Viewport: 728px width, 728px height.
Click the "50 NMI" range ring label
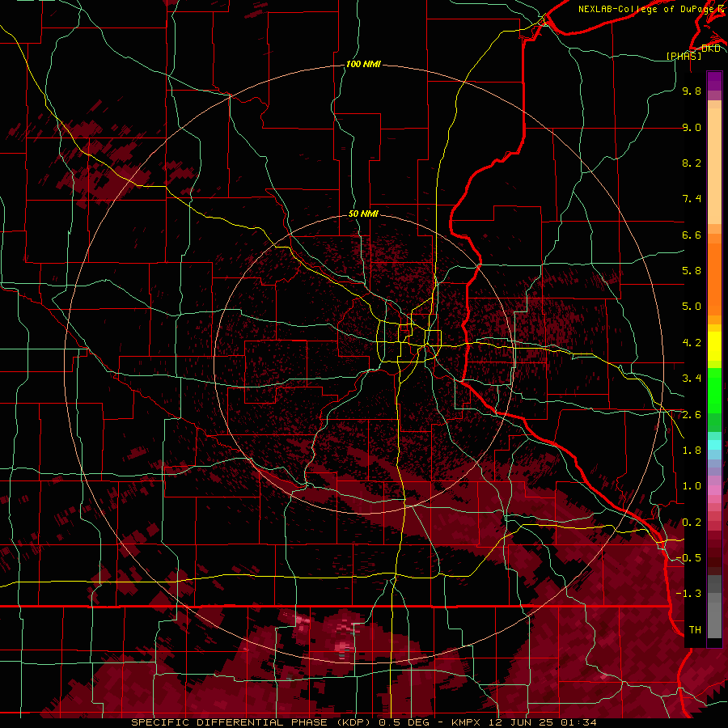[363, 214]
